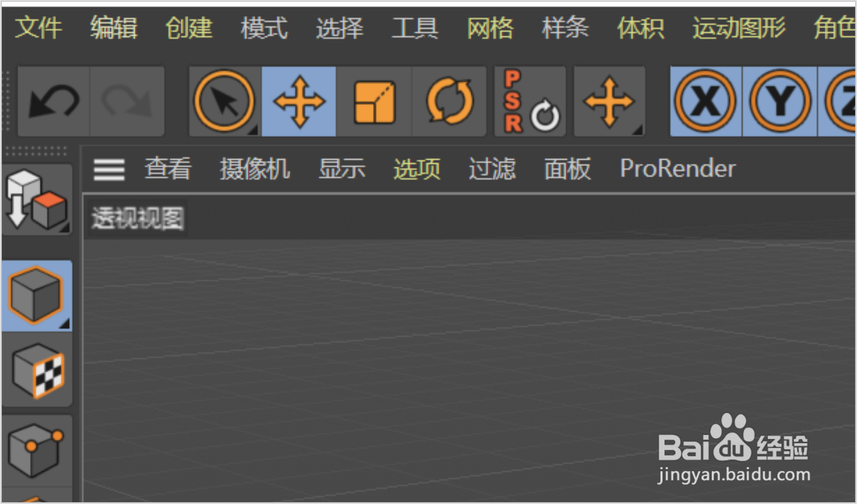Open the 样条 menu
The image size is (857, 504).
click(x=565, y=27)
